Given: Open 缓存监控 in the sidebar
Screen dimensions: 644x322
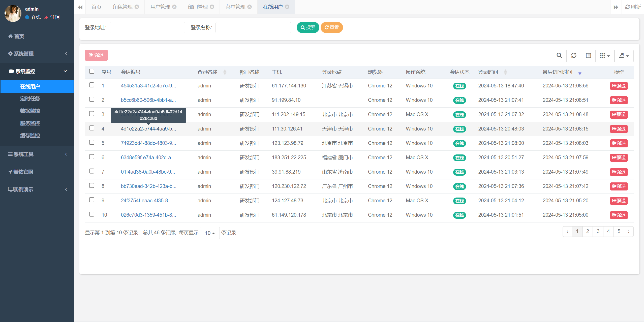Looking at the screenshot, I should click(30, 136).
